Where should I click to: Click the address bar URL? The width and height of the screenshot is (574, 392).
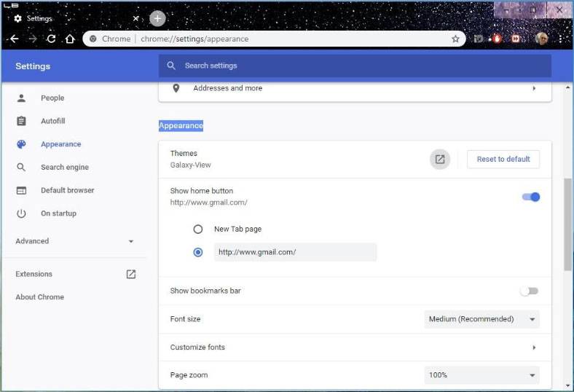(194, 39)
